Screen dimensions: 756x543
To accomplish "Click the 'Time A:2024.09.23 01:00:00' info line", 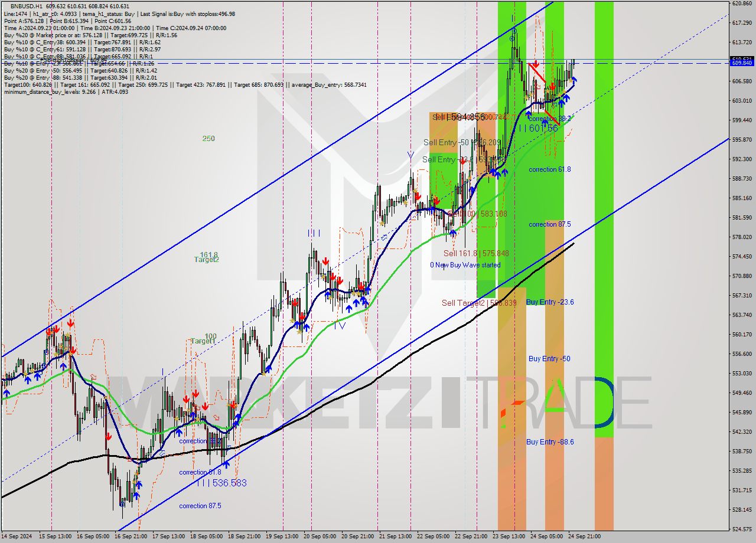I will pos(39,28).
